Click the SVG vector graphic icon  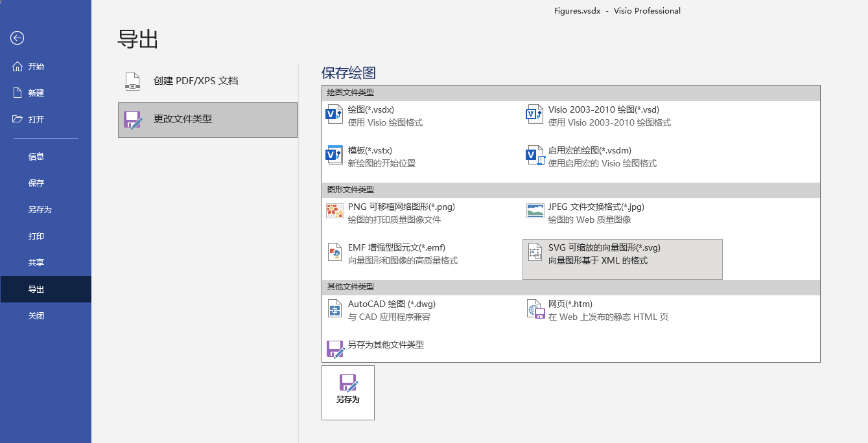coord(535,253)
